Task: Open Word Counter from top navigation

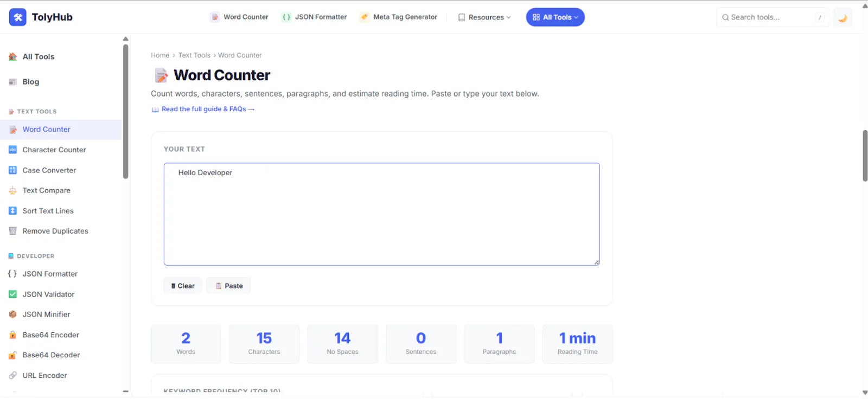Action: 239,17
